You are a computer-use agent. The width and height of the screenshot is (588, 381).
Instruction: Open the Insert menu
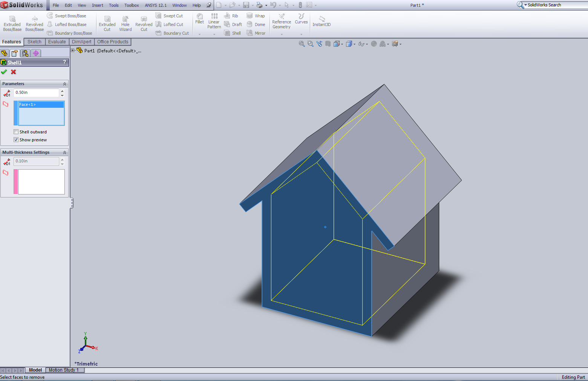(97, 5)
